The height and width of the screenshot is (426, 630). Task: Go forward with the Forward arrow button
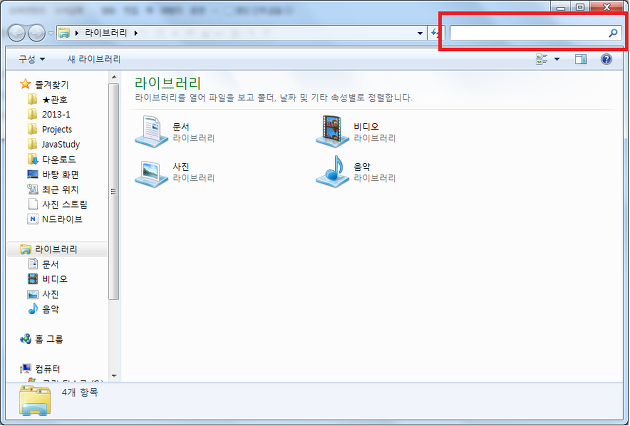click(x=37, y=33)
